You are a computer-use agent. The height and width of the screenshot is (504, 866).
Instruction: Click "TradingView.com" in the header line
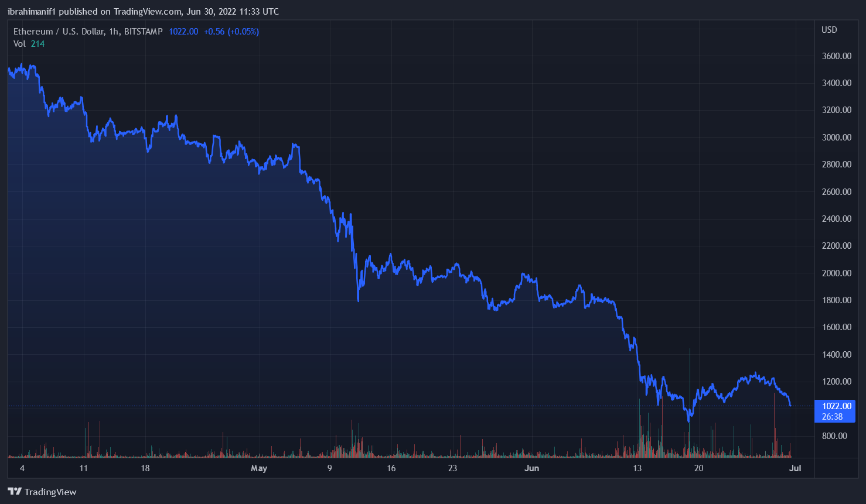[148, 12]
